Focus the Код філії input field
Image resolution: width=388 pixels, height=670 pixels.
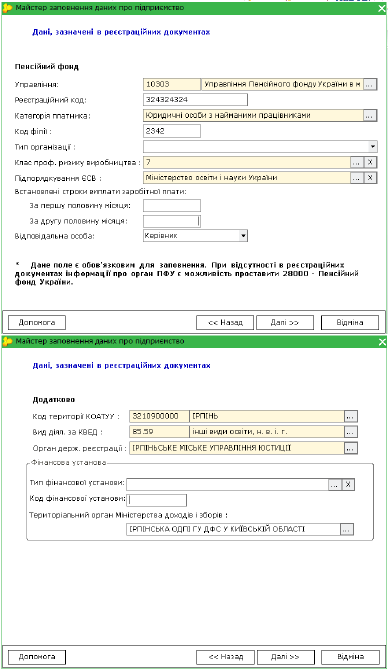coord(172,131)
